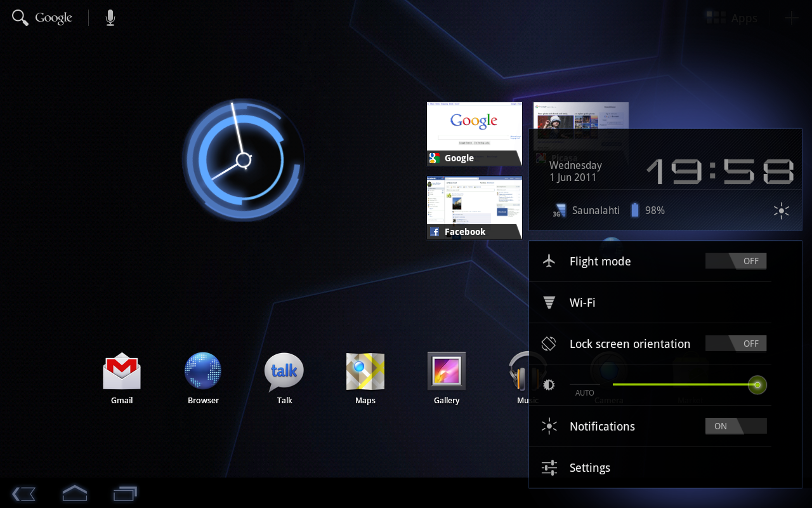Open Recent apps from the navigation bar
The width and height of the screenshot is (812, 508).
pos(125,493)
